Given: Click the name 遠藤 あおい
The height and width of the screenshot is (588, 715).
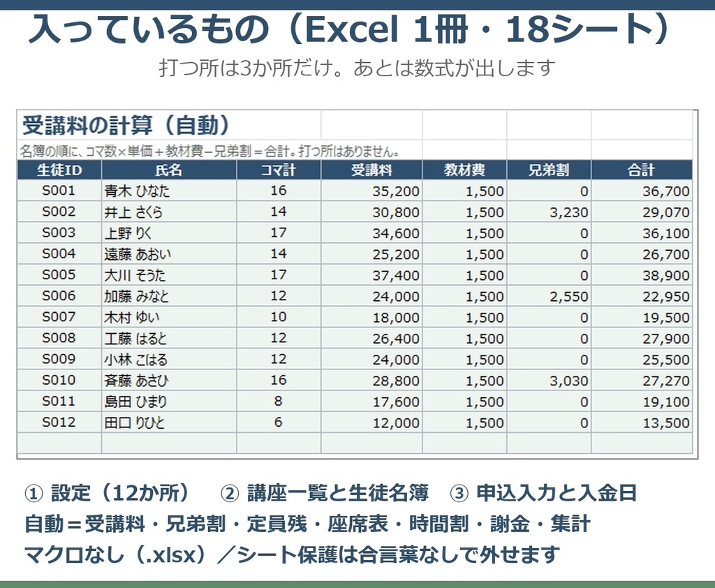Looking at the screenshot, I should (138, 253).
